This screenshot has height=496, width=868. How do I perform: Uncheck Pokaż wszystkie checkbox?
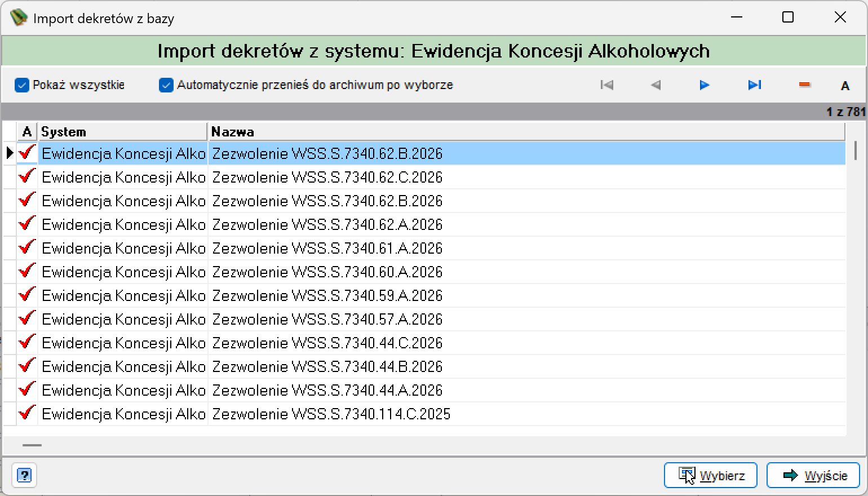22,85
